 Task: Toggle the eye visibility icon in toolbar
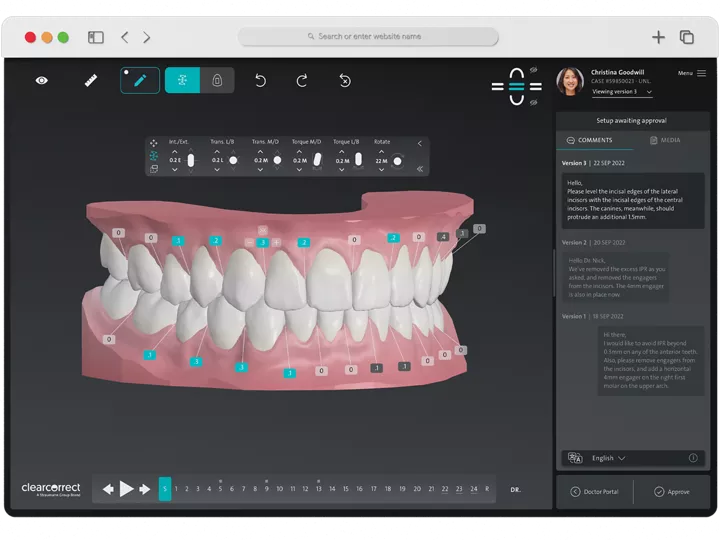click(x=41, y=80)
